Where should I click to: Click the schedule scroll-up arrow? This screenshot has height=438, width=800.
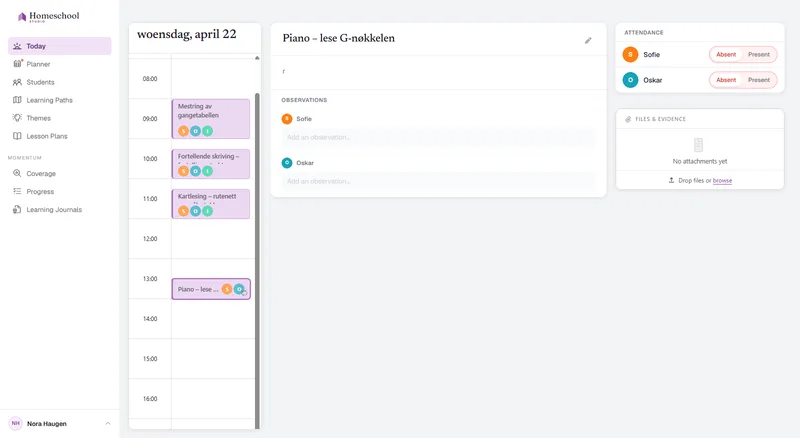(257, 58)
